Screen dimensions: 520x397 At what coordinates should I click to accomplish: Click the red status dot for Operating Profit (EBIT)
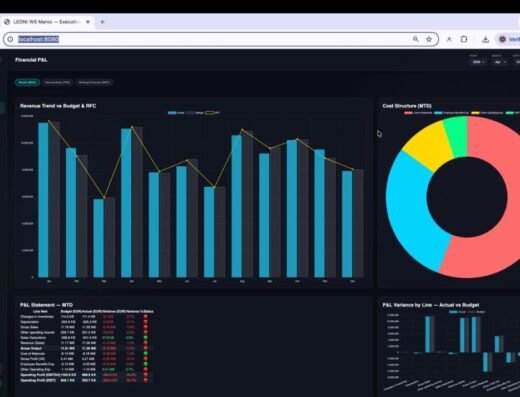coord(145,380)
